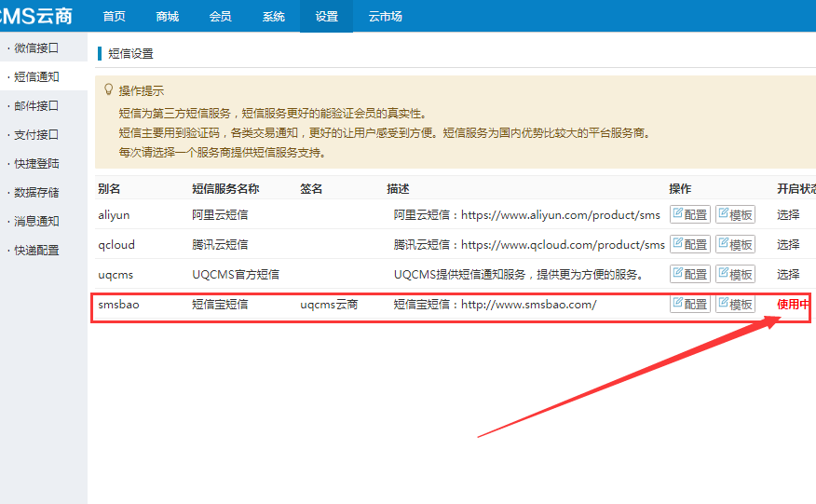Click 选择 link for qcloud row

788,244
